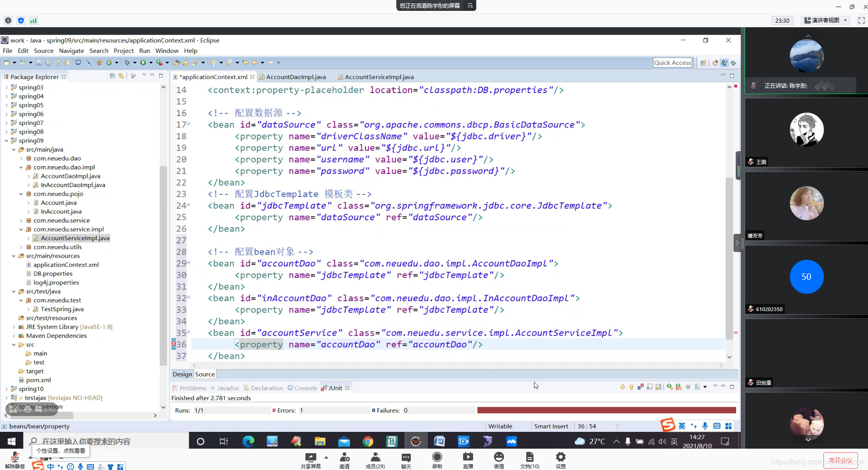The height and width of the screenshot is (470, 868).
Task: Open the 演讲者视图 view dropdown
Action: tap(826, 20)
